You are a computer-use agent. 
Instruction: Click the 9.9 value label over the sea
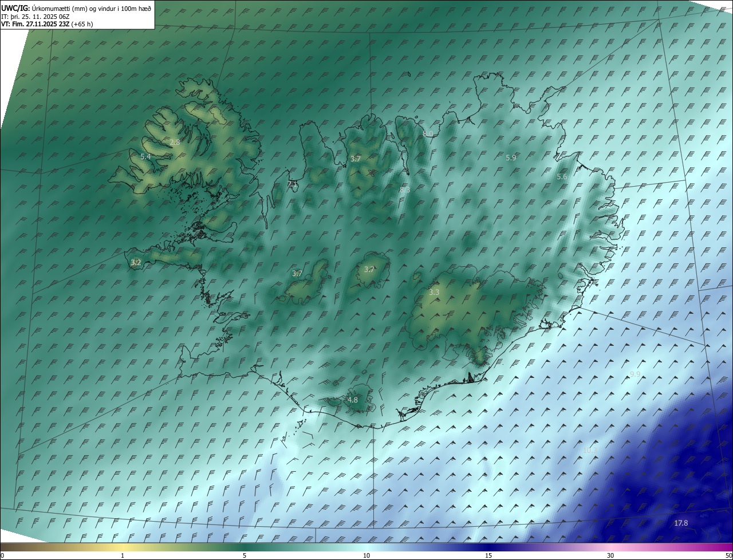(635, 374)
